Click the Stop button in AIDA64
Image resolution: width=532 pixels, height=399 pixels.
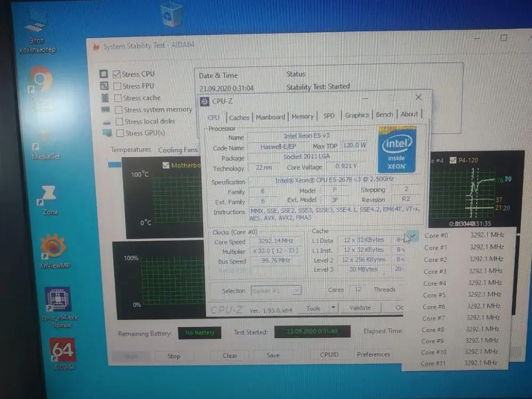click(174, 356)
